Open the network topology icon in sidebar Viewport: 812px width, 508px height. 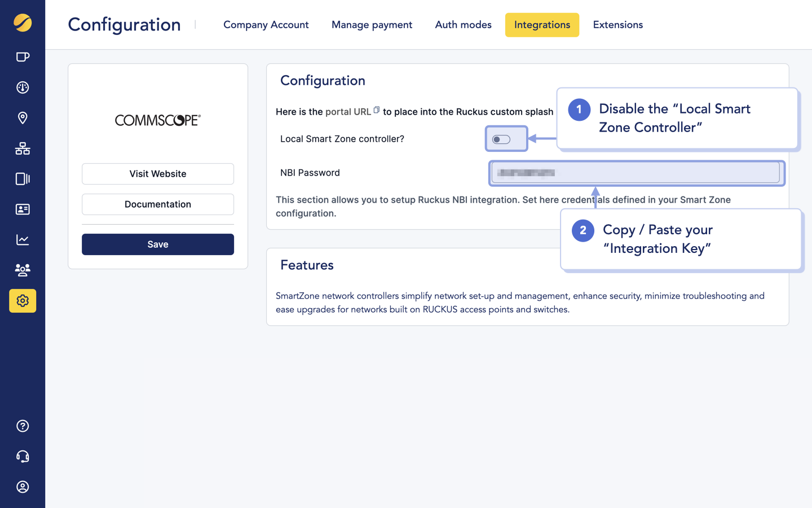point(23,148)
